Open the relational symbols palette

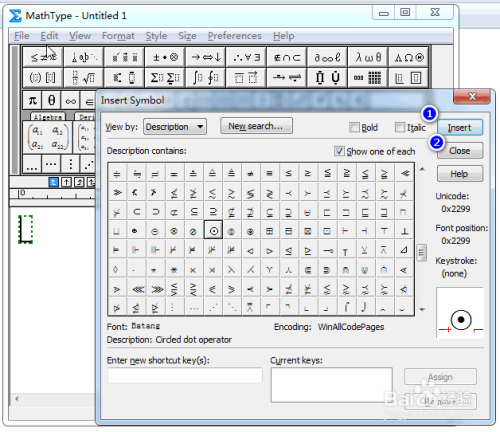[43, 57]
